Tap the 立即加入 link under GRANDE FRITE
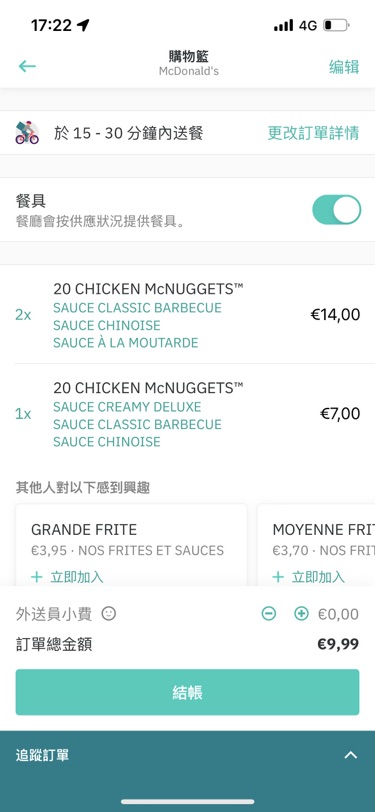This screenshot has width=375, height=812. [x=77, y=577]
